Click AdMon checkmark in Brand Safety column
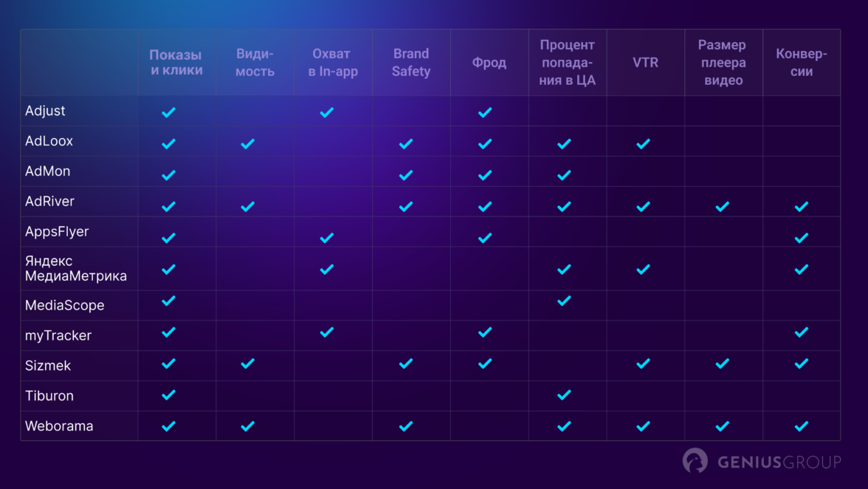Screen dimensions: 868x489 click(x=405, y=175)
